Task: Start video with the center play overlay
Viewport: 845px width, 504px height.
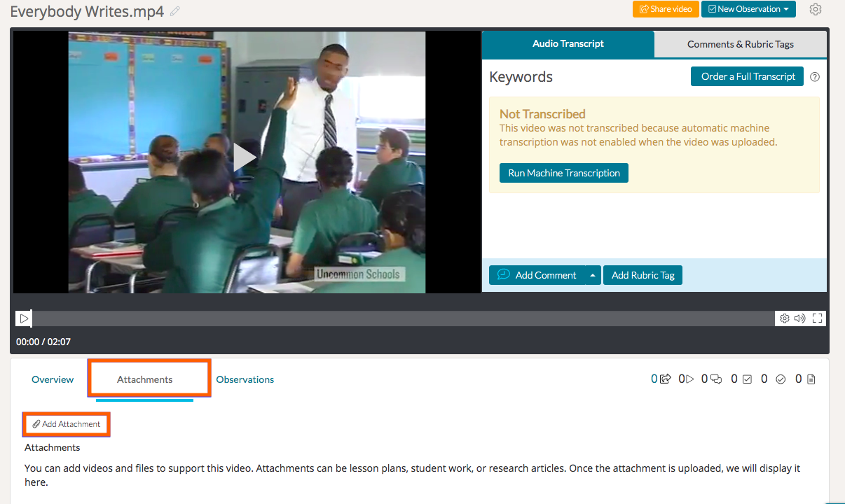Action: point(245,157)
